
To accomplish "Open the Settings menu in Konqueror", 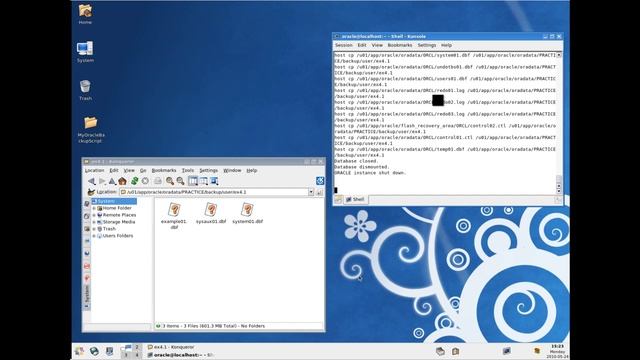I will pyautogui.click(x=209, y=170).
